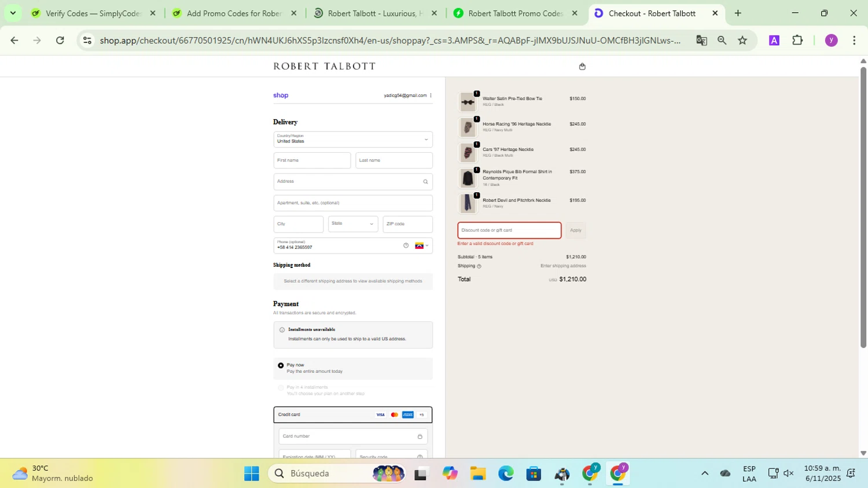Click the City field
This screenshot has height=488, width=868.
299,224
